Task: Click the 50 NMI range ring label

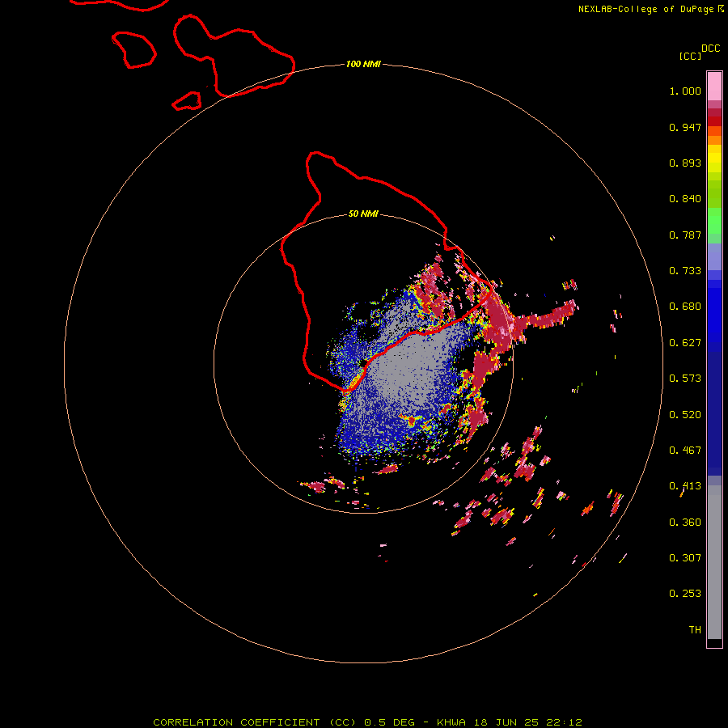Action: 363,214
